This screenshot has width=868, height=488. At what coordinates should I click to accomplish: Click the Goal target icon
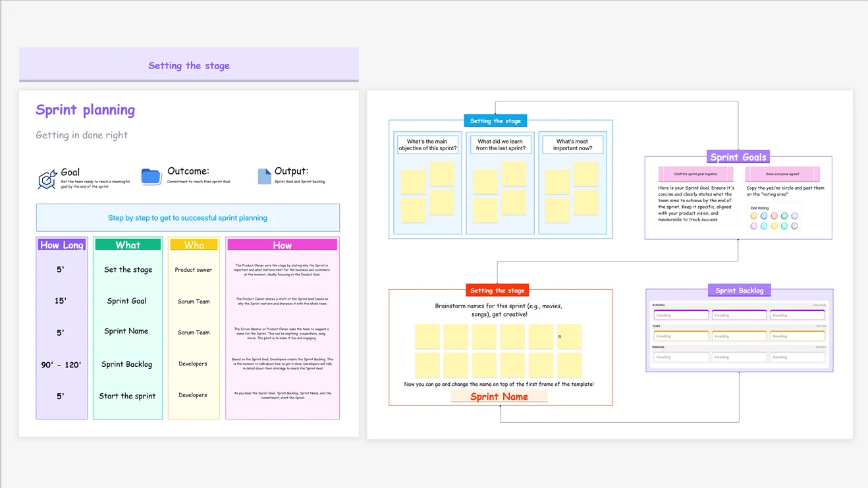47,180
